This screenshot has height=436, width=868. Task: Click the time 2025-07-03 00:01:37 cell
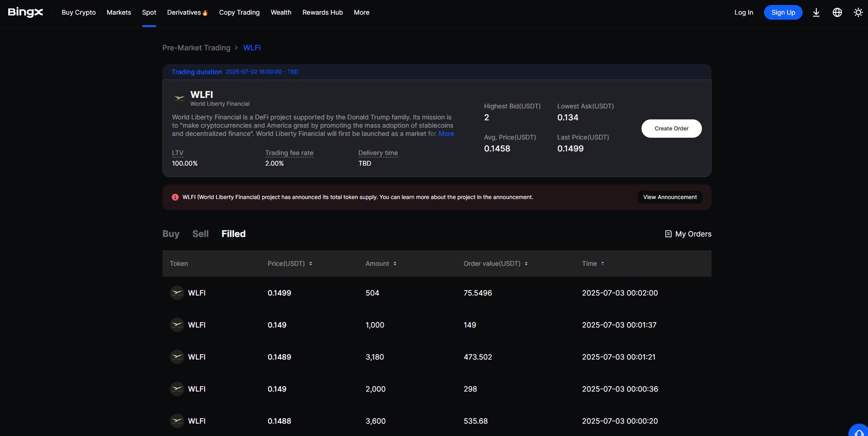click(619, 325)
